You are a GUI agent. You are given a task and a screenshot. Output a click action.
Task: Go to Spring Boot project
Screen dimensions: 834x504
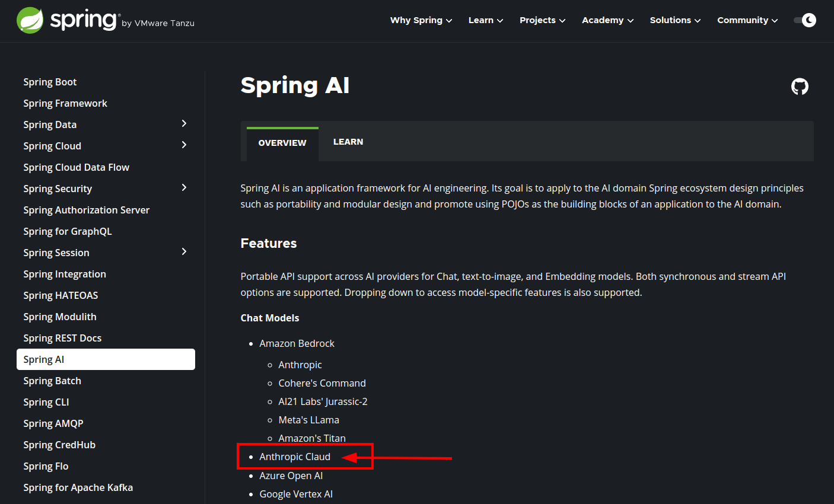tap(50, 82)
